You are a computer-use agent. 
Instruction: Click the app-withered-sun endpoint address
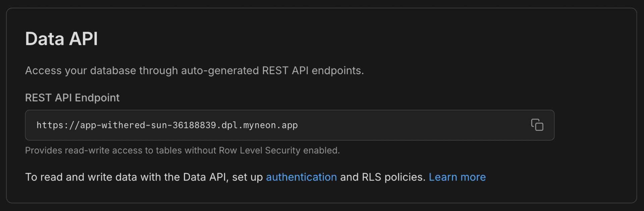167,125
